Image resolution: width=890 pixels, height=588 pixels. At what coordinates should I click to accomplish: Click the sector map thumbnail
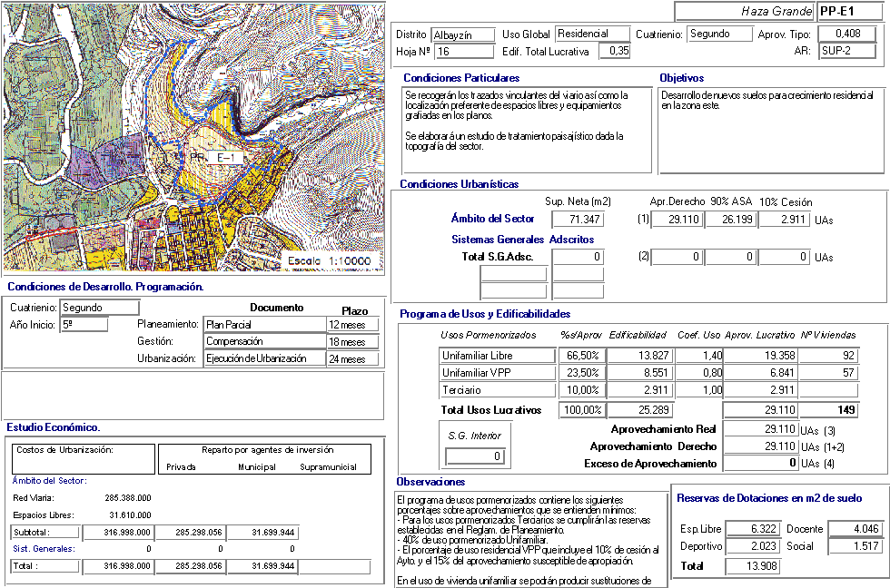(x=193, y=138)
